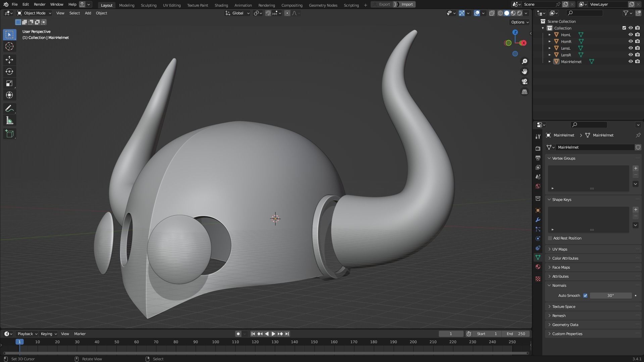Viewport: 644px width, 362px height.
Task: Expand the MainHelmet tree item
Action: pos(549,61)
